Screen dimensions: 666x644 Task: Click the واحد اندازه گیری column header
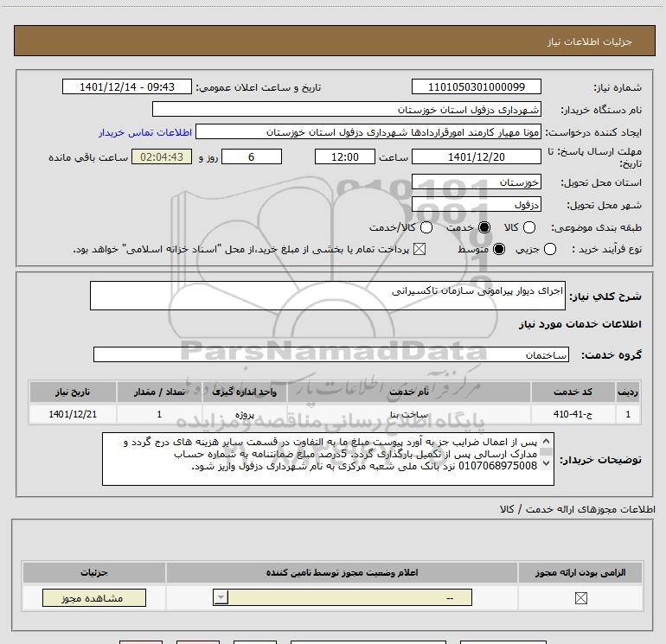click(245, 392)
